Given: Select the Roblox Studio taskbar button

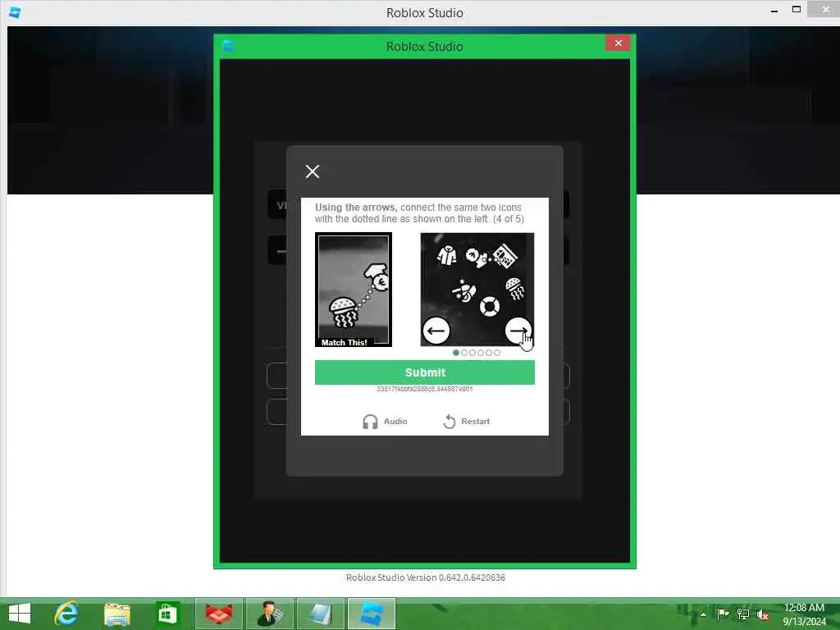Looking at the screenshot, I should pos(372,614).
